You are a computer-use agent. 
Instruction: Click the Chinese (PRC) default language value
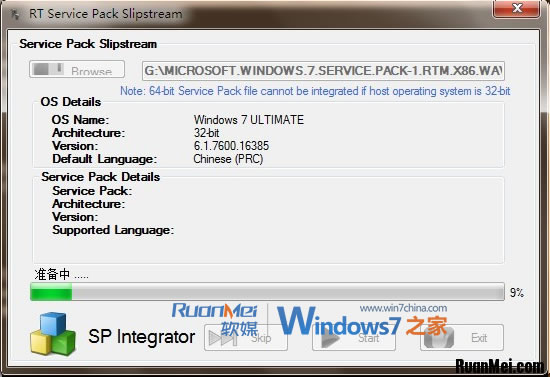[x=228, y=159]
